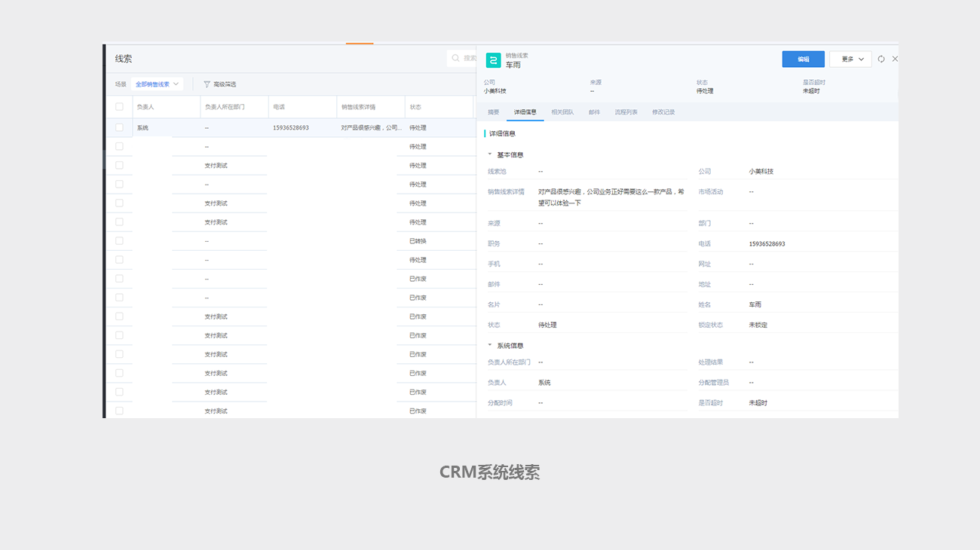Viewport: 980px width, 550px height.
Task: Close the lead detail panel with X
Action: [895, 59]
